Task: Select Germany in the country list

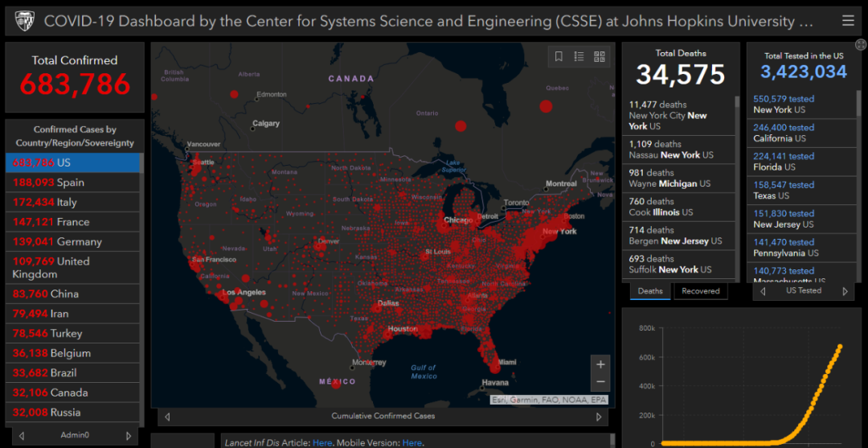Action: click(x=72, y=241)
